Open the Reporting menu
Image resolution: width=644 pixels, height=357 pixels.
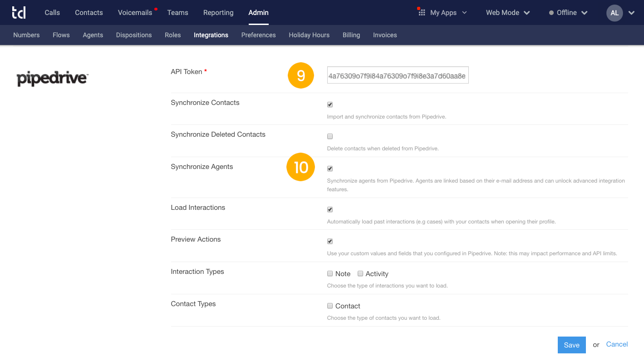pos(218,13)
